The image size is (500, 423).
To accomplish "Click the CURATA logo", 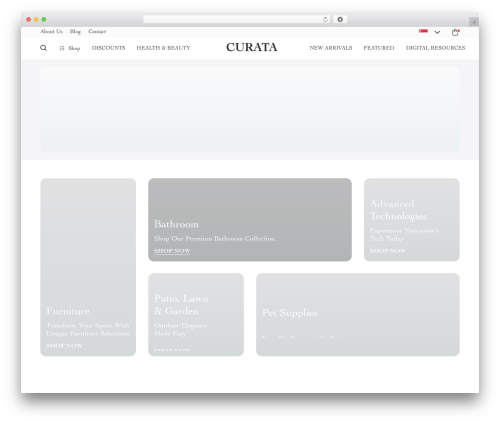I will tap(252, 47).
